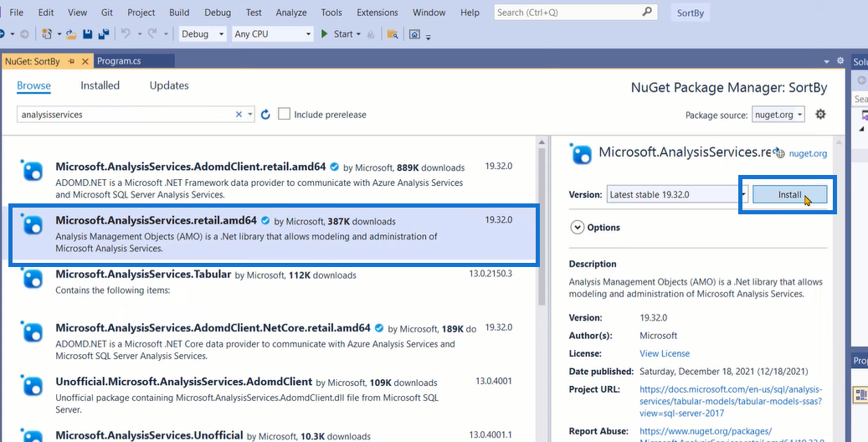Open the Build menu
The width and height of the screenshot is (868, 442).
(x=179, y=13)
